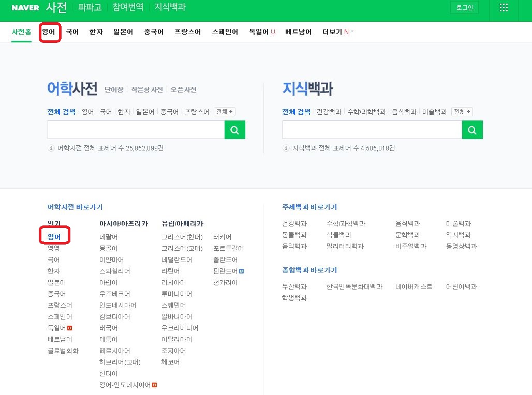Open 러시아어 dictionary link
Image resolution: width=532 pixels, height=395 pixels.
[174, 282]
